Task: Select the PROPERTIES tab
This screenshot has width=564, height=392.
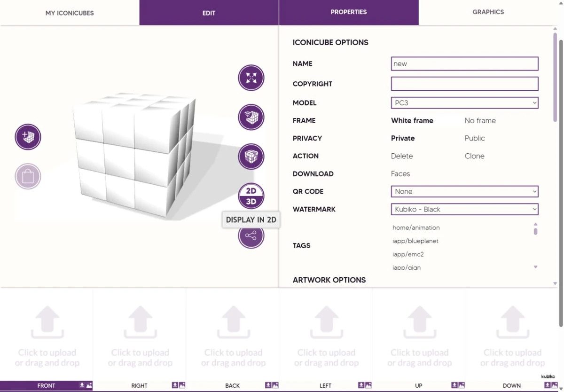Action: click(x=349, y=12)
